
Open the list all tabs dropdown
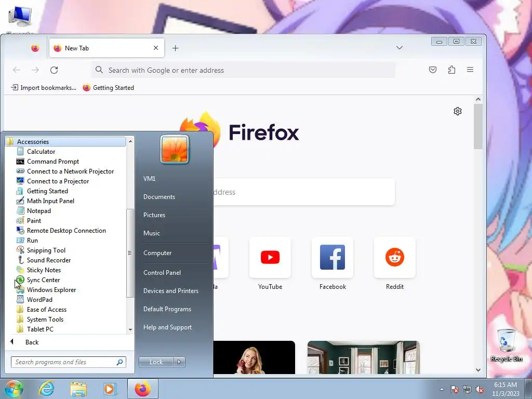(x=400, y=48)
